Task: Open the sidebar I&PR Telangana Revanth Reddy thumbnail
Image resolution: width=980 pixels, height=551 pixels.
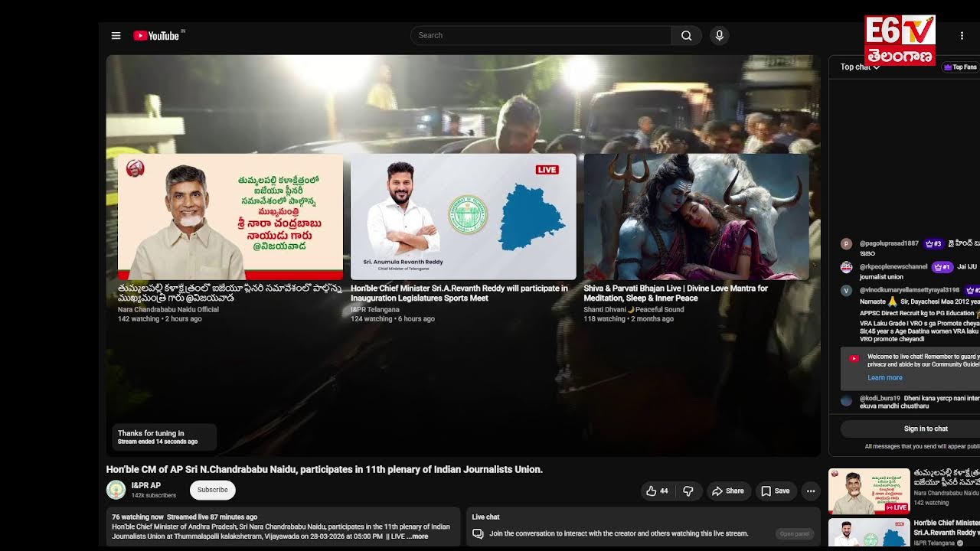Action: pyautogui.click(x=869, y=533)
